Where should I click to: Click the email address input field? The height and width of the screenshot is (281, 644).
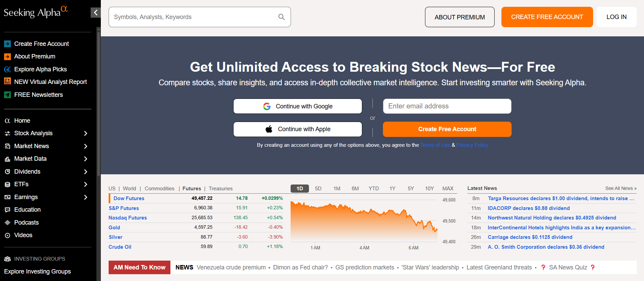click(x=447, y=106)
